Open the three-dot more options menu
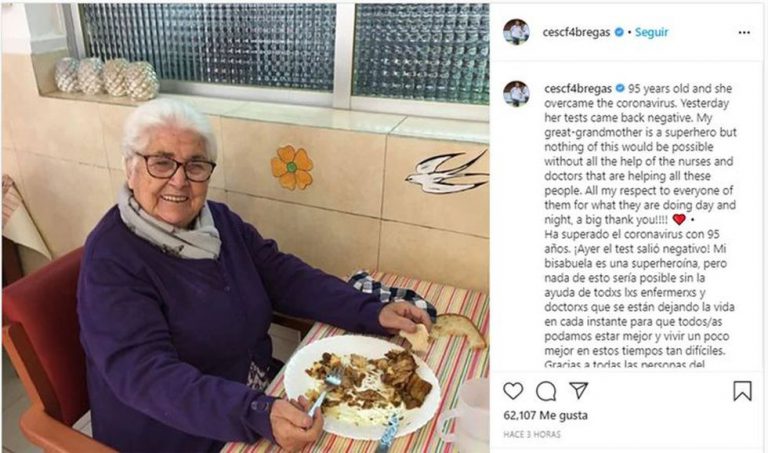The height and width of the screenshot is (453, 768). tap(744, 32)
